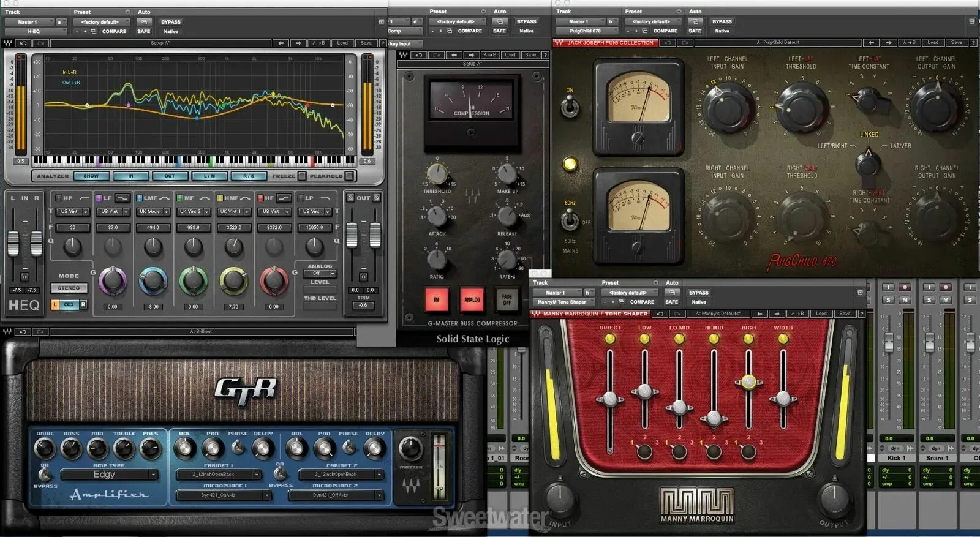Click the undo arrow in Tone Shaper toolbar
The width and height of the screenshot is (980, 537).
point(660,314)
